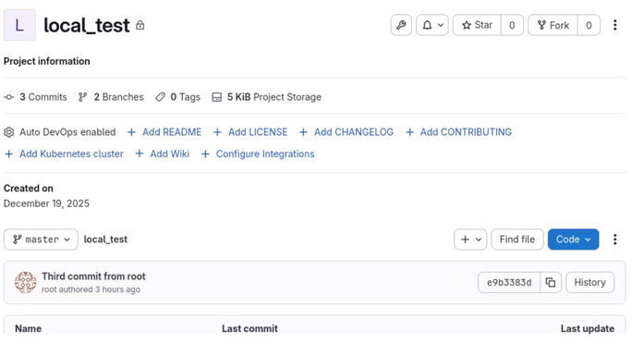Viewport: 644px width, 344px height.
Task: Open the notification bell dropdown
Action: point(432,25)
